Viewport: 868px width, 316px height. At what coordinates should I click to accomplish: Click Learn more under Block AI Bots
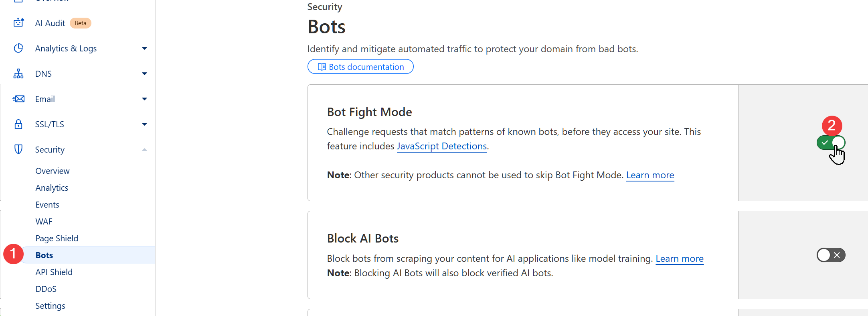tap(679, 259)
